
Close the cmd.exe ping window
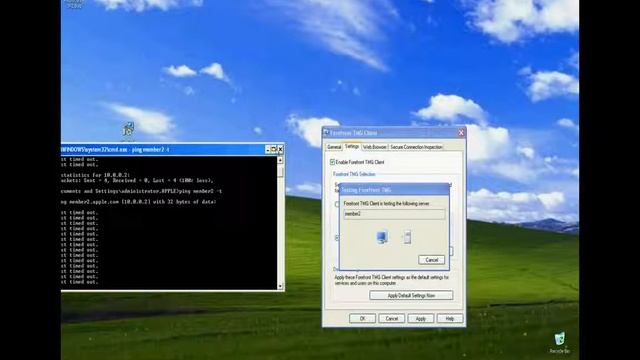280,149
